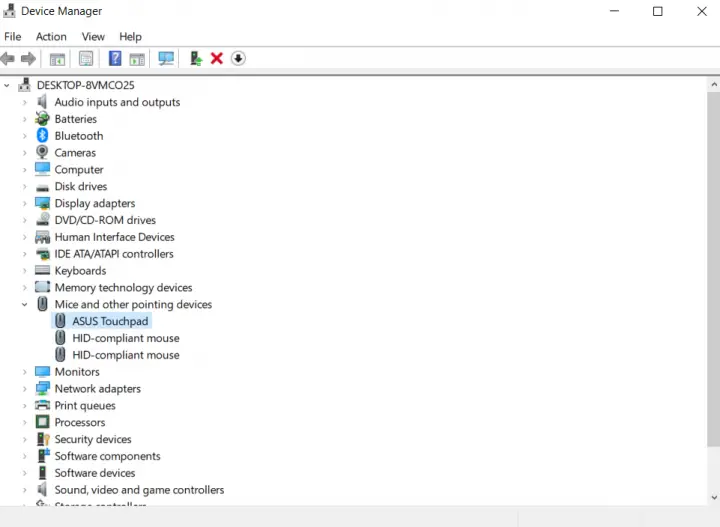Minimize the Device Manager window
Screen dimensions: 720x527
pyautogui.click(x=614, y=11)
